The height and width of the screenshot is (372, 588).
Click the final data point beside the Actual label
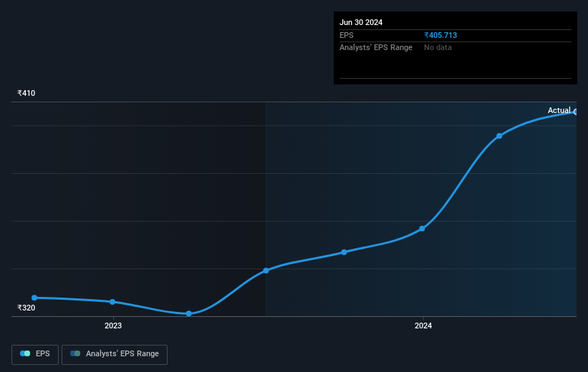[x=576, y=112]
